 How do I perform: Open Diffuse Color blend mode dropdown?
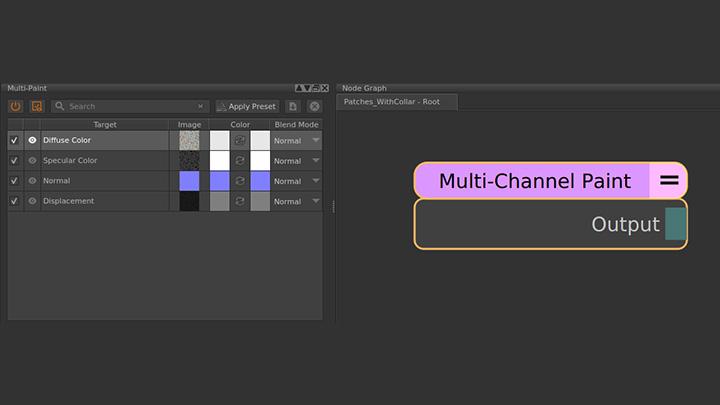point(296,141)
